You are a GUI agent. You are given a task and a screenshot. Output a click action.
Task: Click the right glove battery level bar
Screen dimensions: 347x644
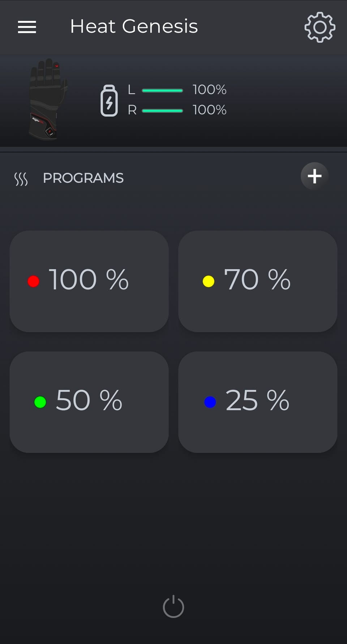pos(162,111)
